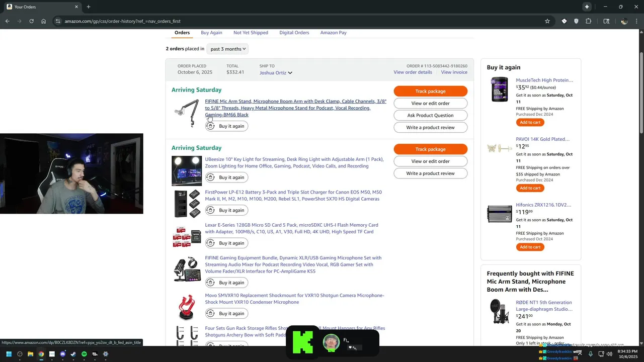Screen dimensions: 644x362
Task: View or edit order for second shipment
Action: point(430,161)
